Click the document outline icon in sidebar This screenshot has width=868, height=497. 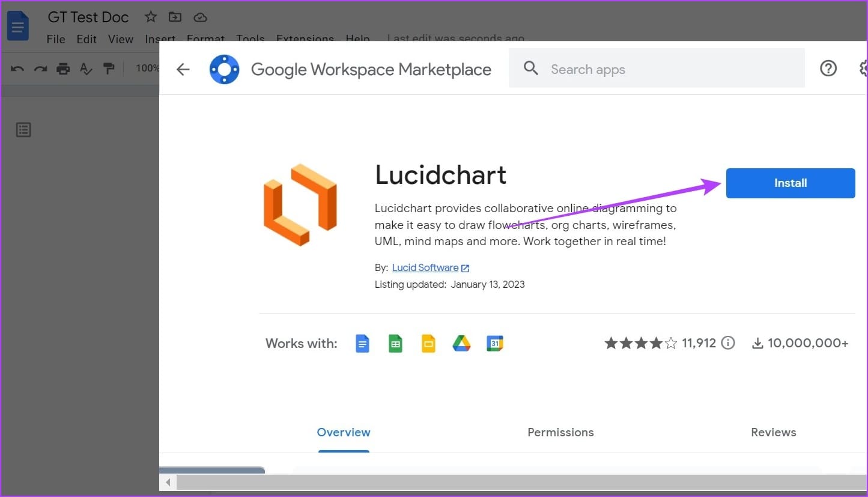[23, 129]
